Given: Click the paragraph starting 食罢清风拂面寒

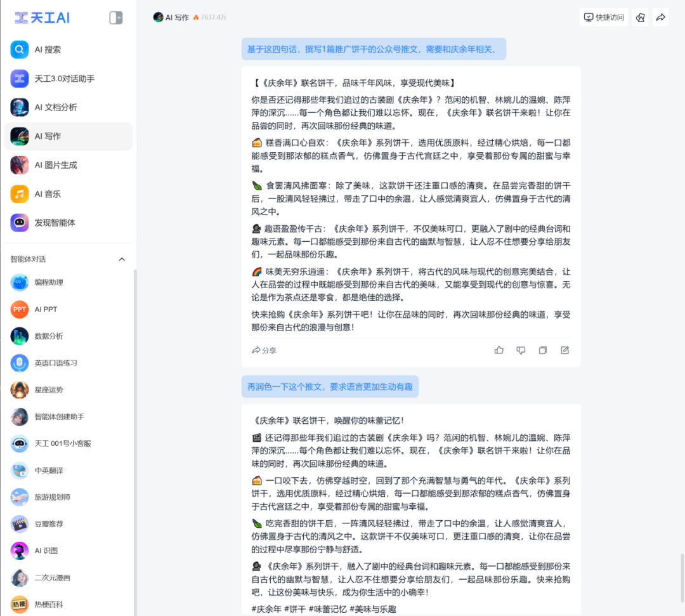Looking at the screenshot, I should tap(410, 199).
